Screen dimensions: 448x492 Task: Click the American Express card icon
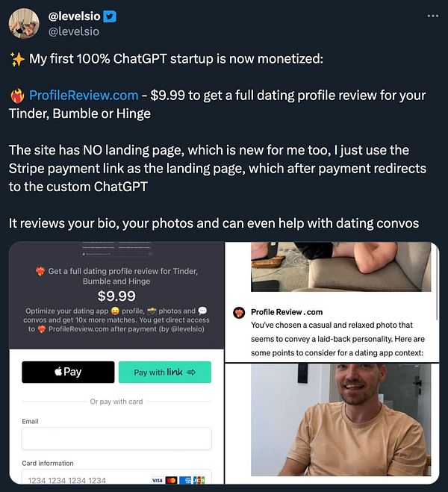tap(185, 480)
